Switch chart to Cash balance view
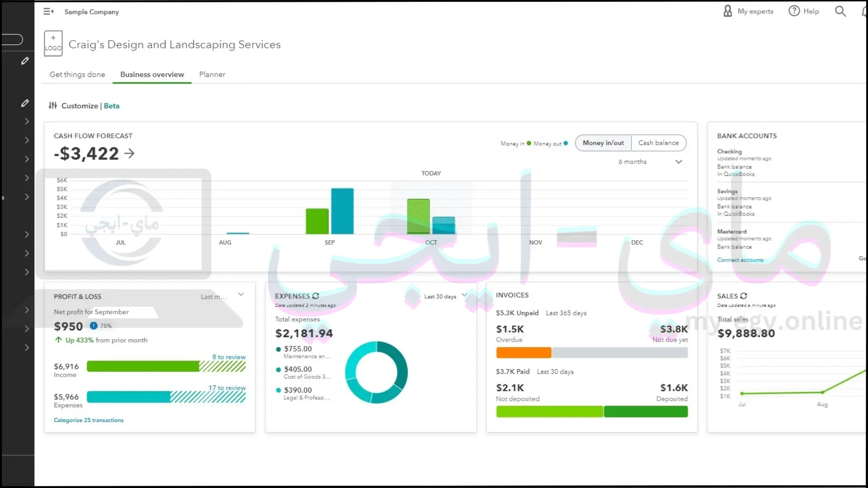Screen dimensions: 868x488 [658, 143]
